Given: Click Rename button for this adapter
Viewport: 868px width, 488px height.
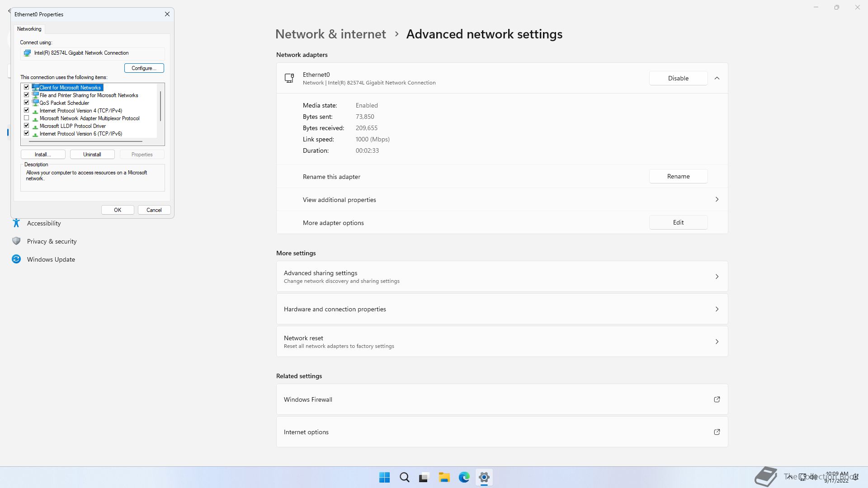Looking at the screenshot, I should [x=678, y=176].
